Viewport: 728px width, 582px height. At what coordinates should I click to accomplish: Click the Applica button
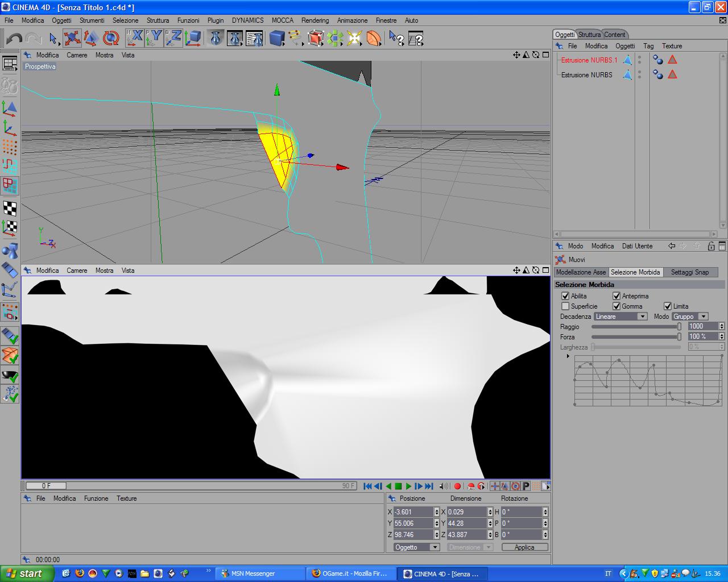click(524, 547)
